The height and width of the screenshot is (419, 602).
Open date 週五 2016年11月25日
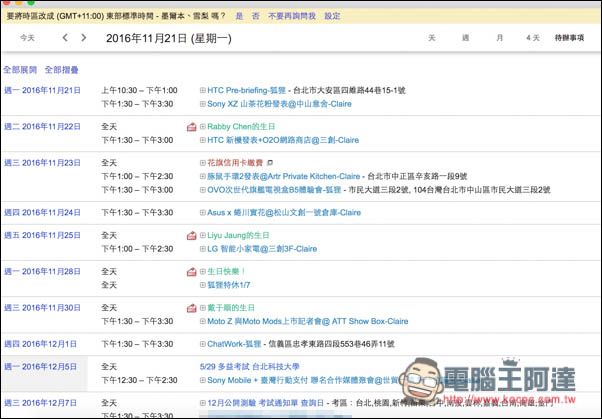tap(42, 235)
